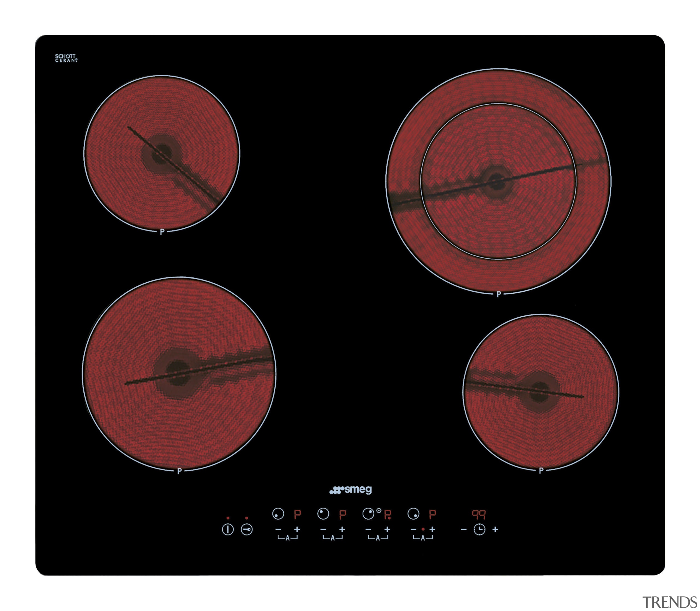Screen dimensions: 700x611
Task: Tap the red indicator light above power key
Action: (228, 518)
